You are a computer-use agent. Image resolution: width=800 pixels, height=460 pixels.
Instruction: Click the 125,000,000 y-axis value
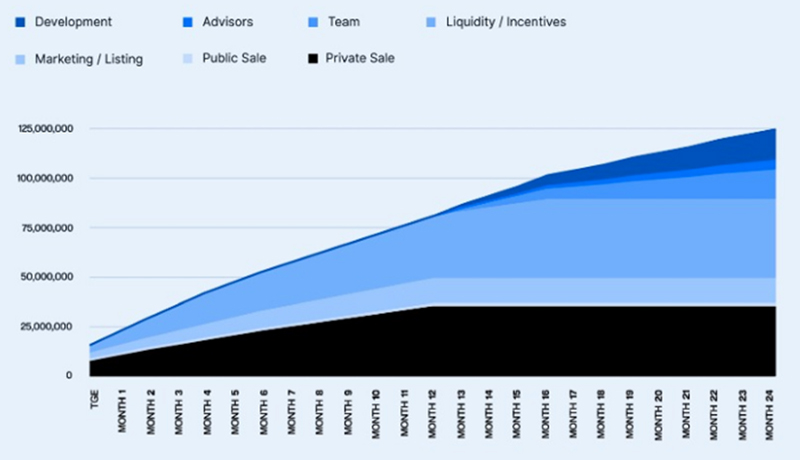point(45,129)
